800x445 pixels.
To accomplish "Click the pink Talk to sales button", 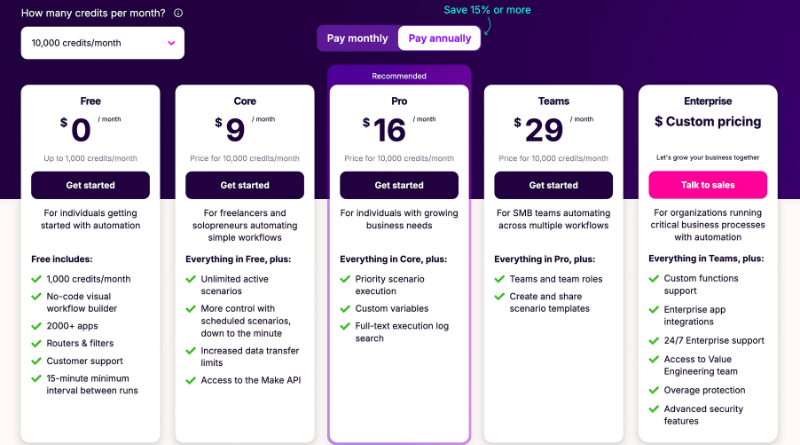I will (708, 185).
